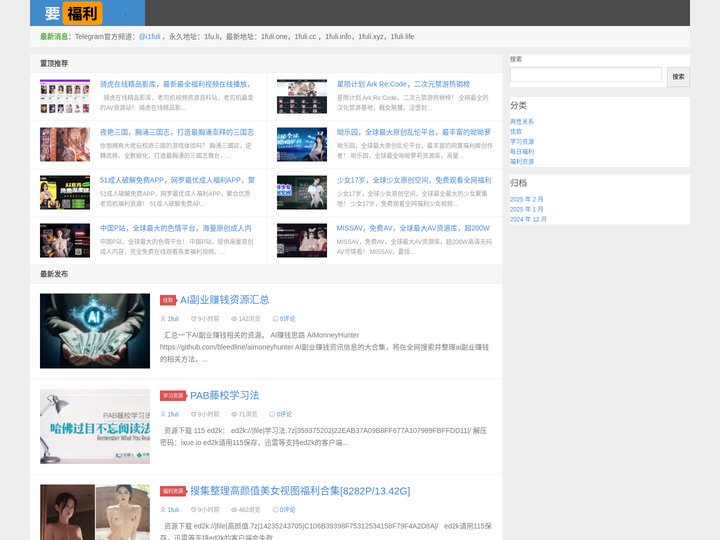Open the PAB藤校学习法 desk lamp thumbnail
This screenshot has width=720, height=540.
coord(95,427)
